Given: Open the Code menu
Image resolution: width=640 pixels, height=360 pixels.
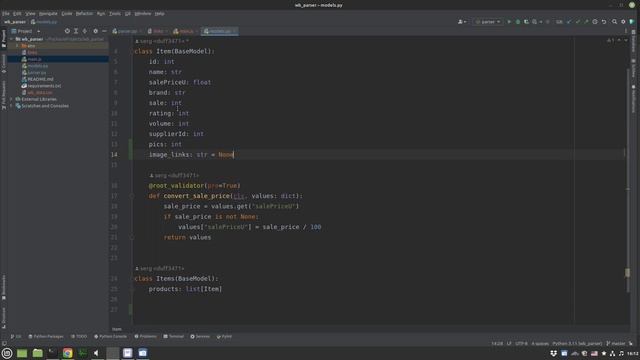Looking at the screenshot, I should point(67,13).
